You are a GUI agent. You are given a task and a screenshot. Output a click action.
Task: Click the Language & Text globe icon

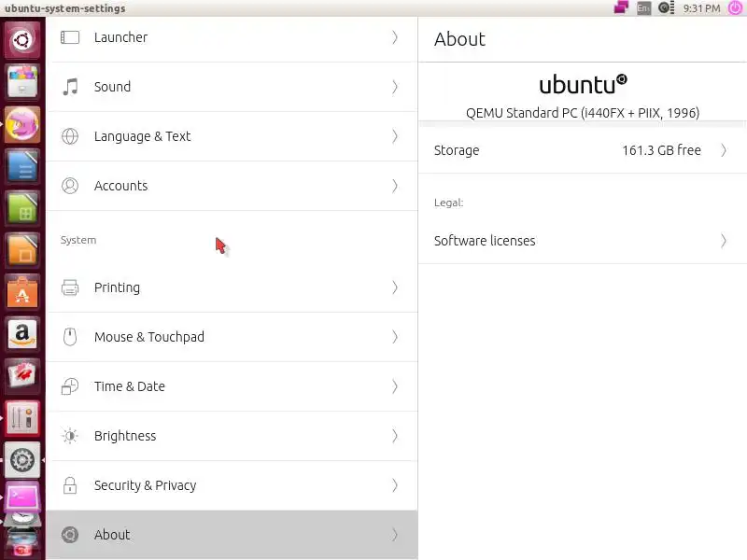[70, 136]
